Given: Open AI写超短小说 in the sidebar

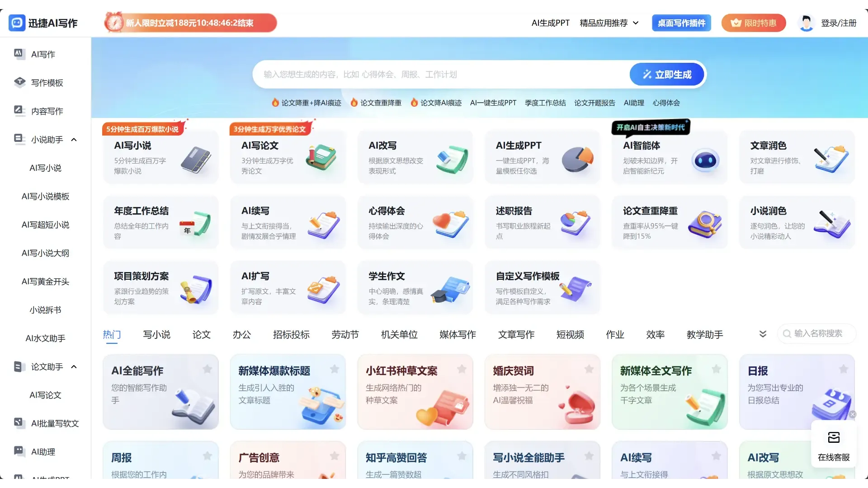Looking at the screenshot, I should click(x=45, y=225).
